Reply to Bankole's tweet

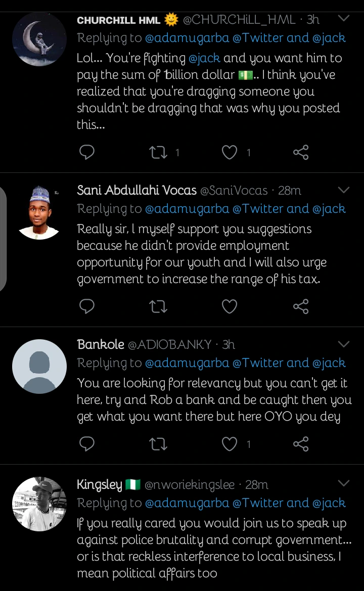pos(87,443)
